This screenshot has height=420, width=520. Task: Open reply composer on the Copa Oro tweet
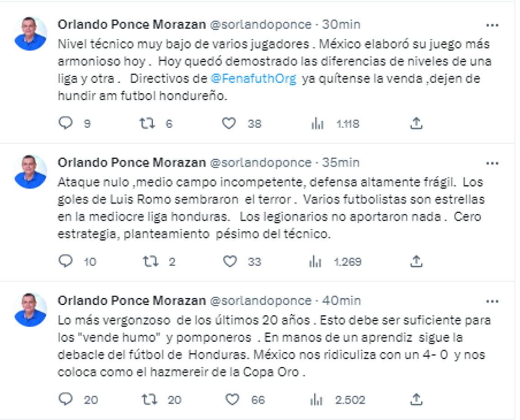pos(67,399)
